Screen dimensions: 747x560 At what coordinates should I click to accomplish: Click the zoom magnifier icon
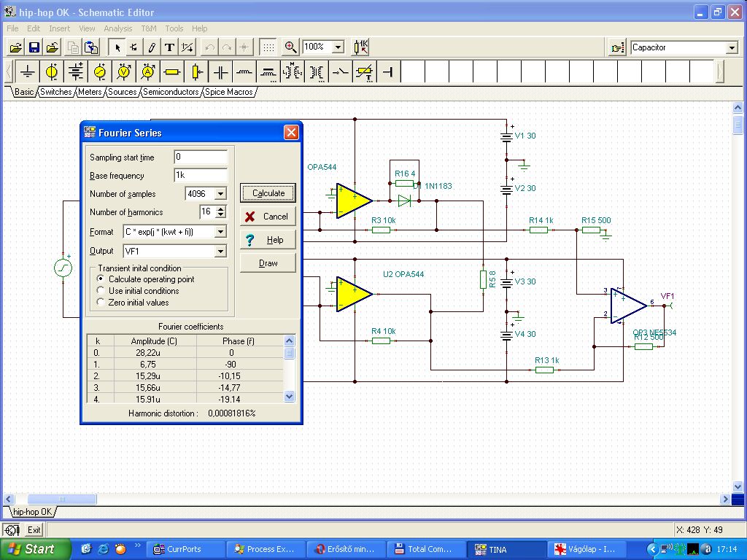290,47
